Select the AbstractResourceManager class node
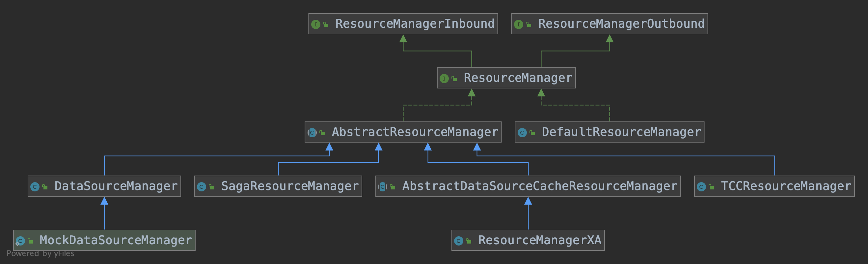Image resolution: width=868 pixels, height=264 pixels. [415, 132]
